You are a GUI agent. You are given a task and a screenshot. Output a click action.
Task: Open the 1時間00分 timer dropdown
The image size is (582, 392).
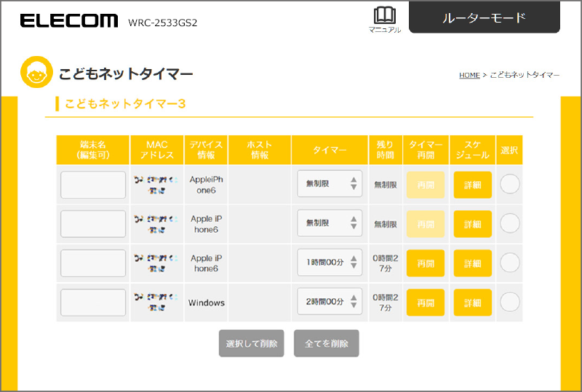click(x=330, y=263)
